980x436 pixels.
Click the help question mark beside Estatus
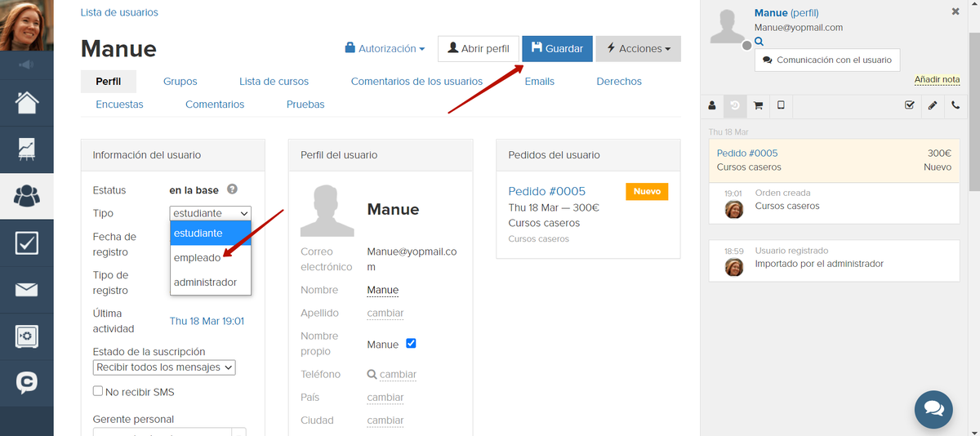(x=232, y=189)
